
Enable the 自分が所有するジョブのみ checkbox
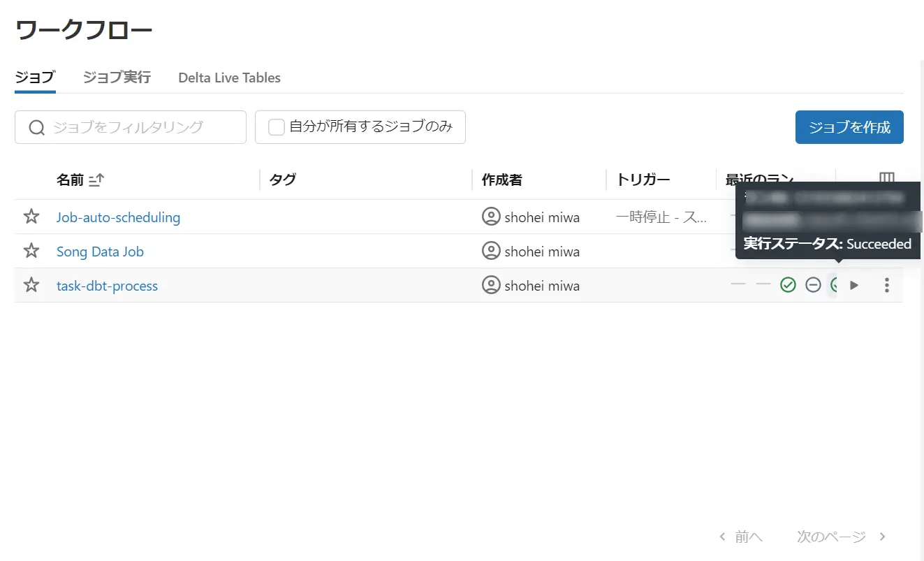point(277,127)
